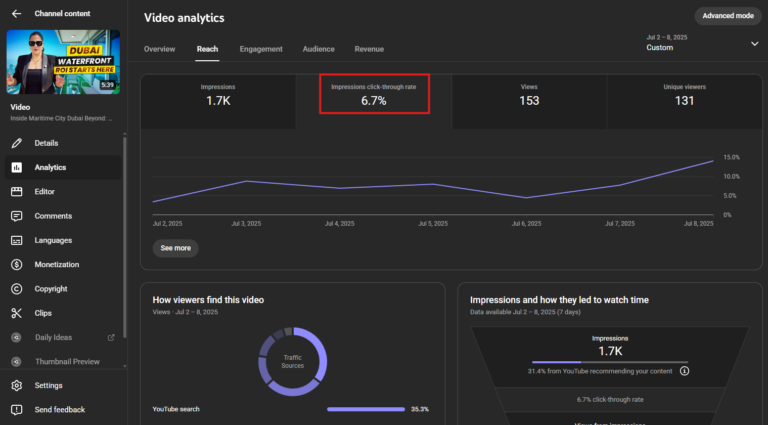
Task: Open Details using the pencil icon
Action: [16, 143]
